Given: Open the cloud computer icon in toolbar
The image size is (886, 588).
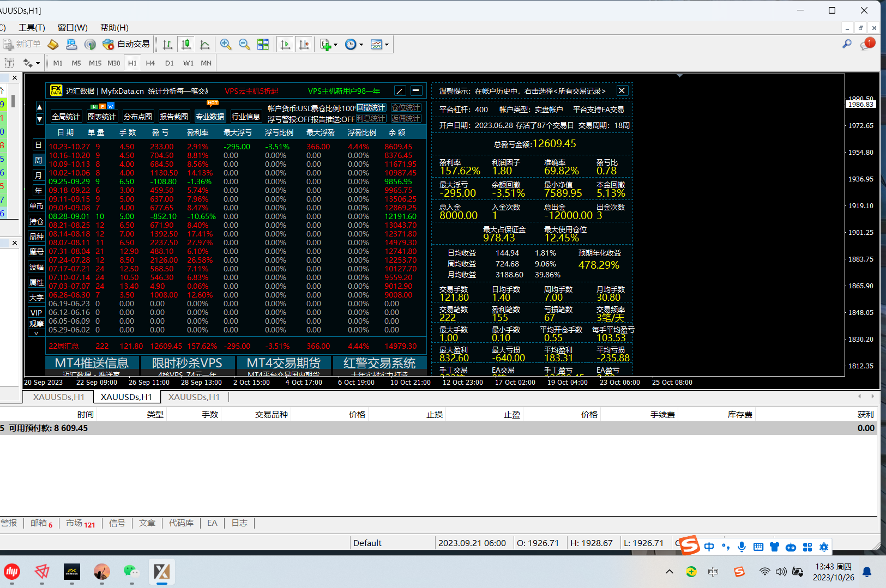Looking at the screenshot, I should tap(71, 44).
